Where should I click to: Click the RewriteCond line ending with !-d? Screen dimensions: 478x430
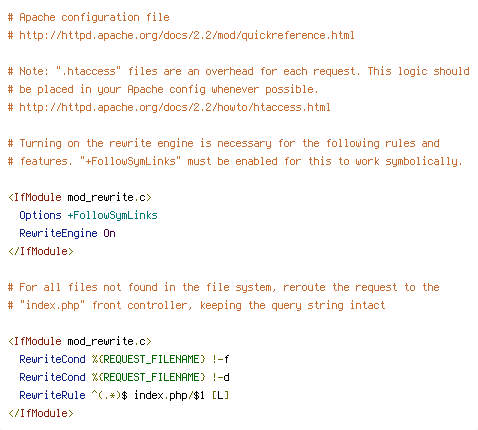124,377
